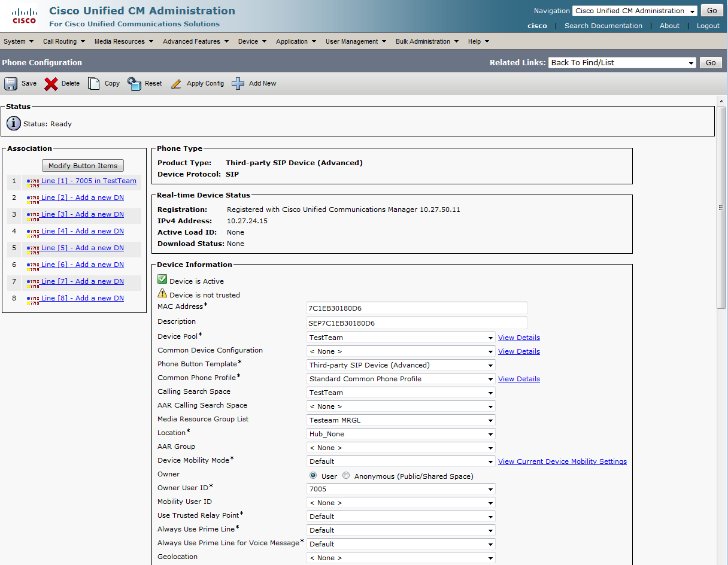Image resolution: width=728 pixels, height=565 pixels.
Task: Open the Related Links dropdown
Action: (622, 63)
